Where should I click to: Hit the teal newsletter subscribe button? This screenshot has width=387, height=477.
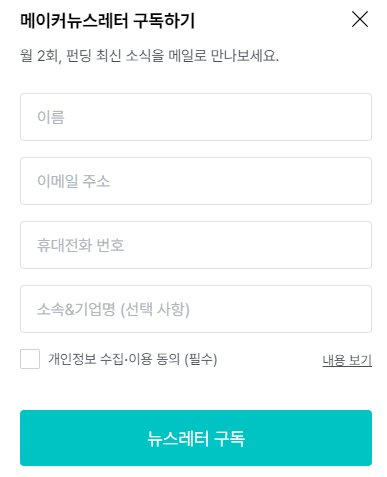coord(196,438)
